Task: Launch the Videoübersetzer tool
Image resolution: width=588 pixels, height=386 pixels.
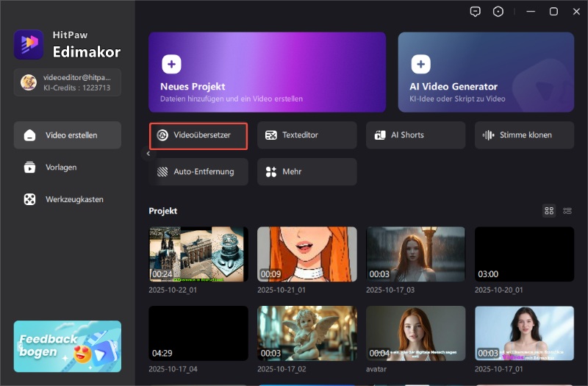Action: coord(198,136)
